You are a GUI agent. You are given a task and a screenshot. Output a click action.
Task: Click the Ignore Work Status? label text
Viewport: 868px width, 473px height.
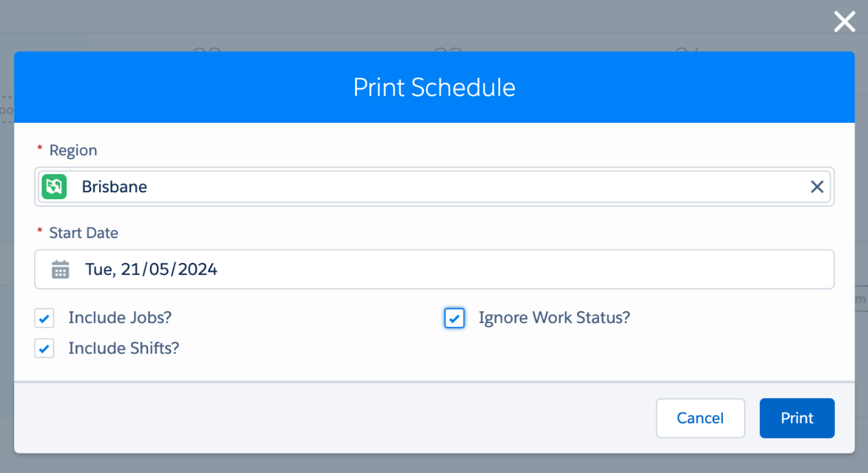point(555,318)
